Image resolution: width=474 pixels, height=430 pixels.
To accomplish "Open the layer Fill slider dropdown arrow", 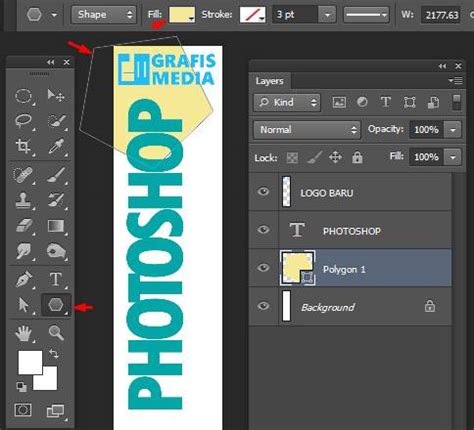I will tap(453, 157).
